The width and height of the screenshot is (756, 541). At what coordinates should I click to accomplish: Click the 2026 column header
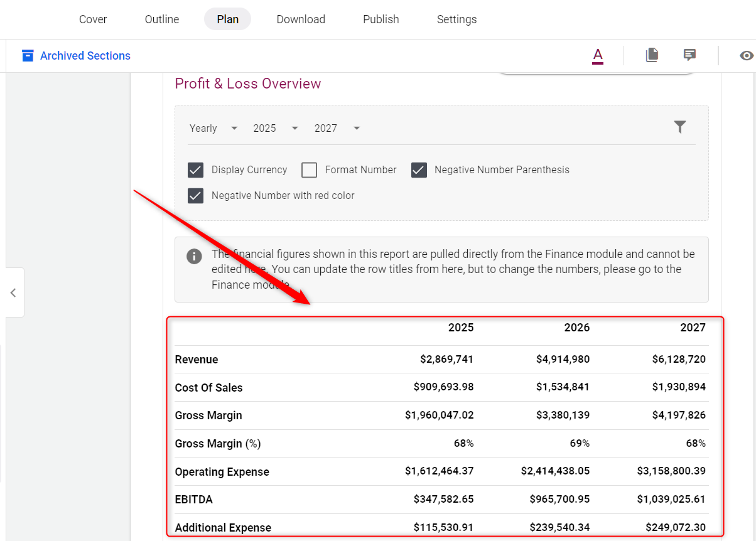(x=577, y=328)
